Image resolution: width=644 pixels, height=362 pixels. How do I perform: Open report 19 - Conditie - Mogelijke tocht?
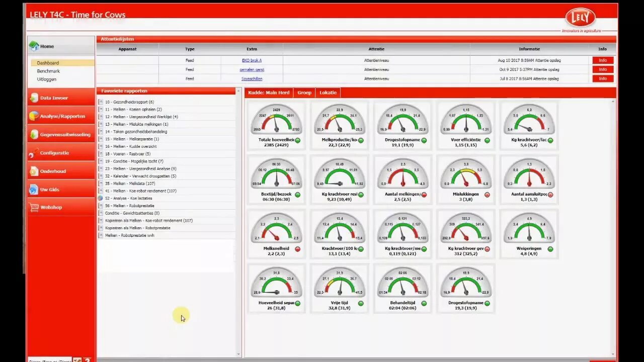point(134,161)
